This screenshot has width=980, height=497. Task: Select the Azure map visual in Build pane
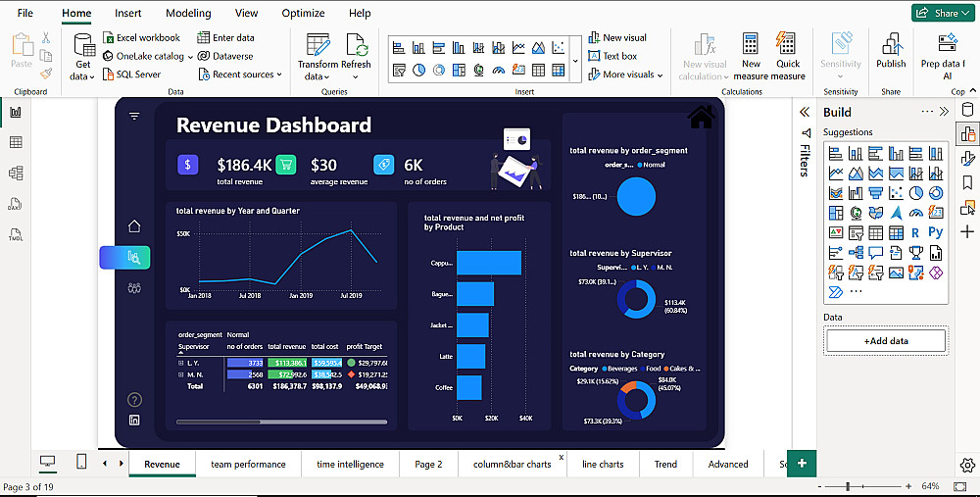[896, 213]
